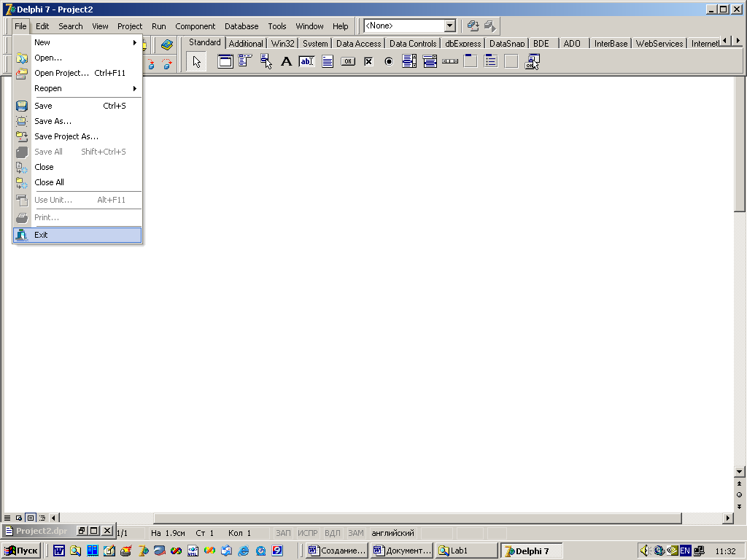Expand the Reopen submenu
This screenshot has width=747, height=560.
(77, 88)
